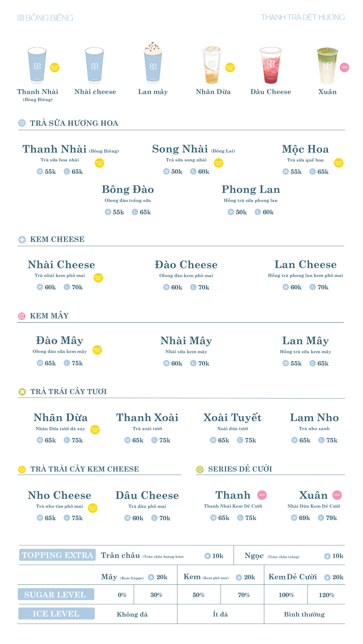
Task: Click the plus icon beside Kem Dẻ Cười topping
Action: 327,577
